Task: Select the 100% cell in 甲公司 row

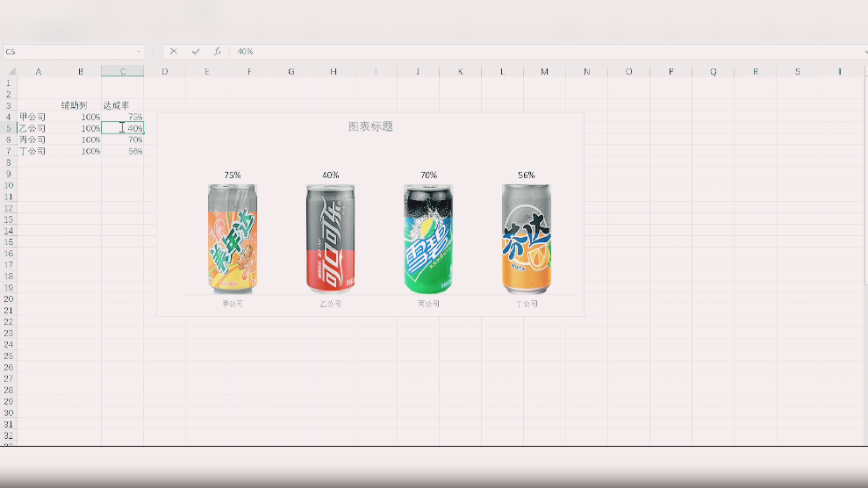Action: (80, 117)
